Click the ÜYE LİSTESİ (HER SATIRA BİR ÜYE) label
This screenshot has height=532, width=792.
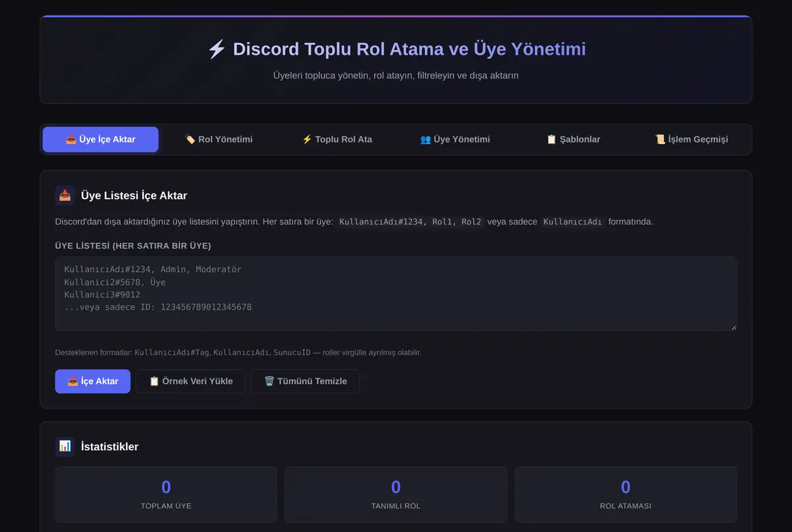[x=133, y=246]
